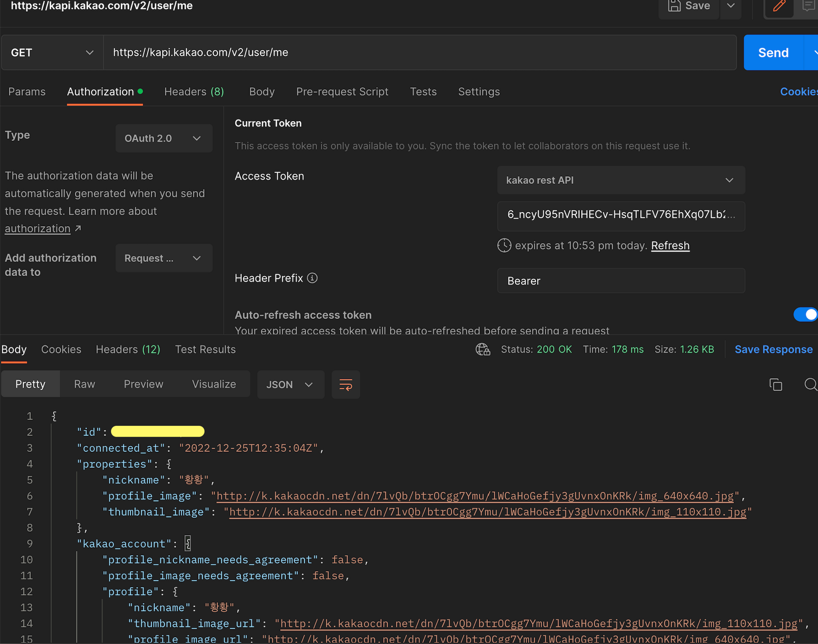This screenshot has height=644, width=818.
Task: Open the Add authorization data to dropdown
Action: pyautogui.click(x=164, y=258)
